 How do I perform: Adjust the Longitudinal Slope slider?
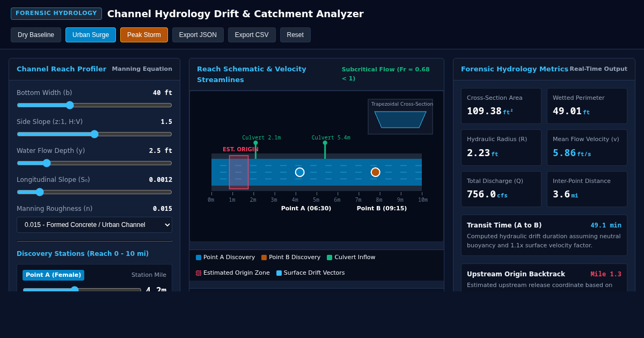tap(94, 192)
